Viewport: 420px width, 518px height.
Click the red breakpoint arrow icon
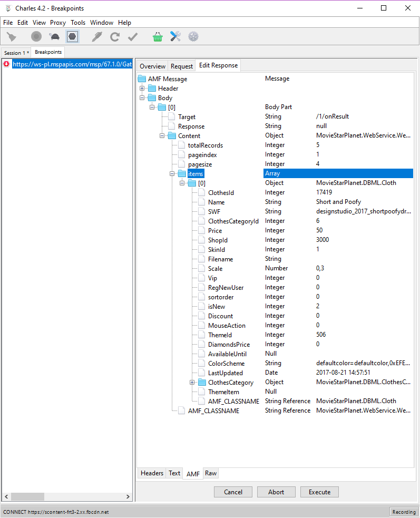[x=6, y=64]
